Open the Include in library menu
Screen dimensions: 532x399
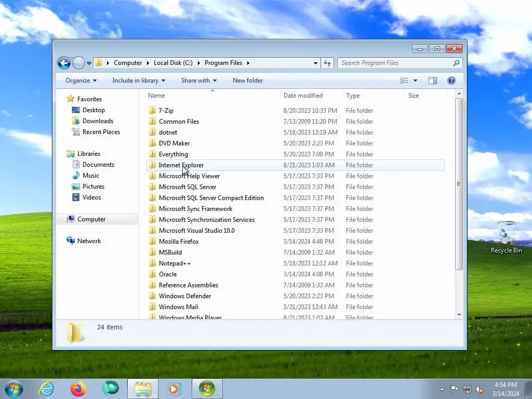[x=139, y=81]
